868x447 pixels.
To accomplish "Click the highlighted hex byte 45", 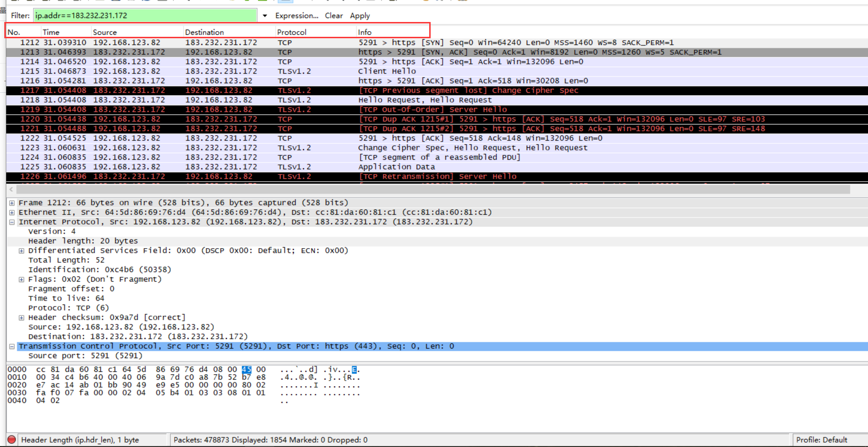I will point(247,369).
